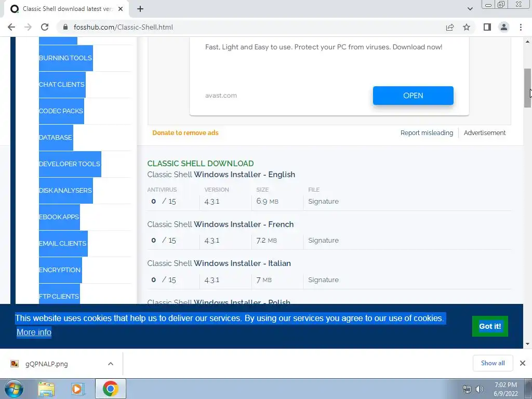This screenshot has width=532, height=399.
Task: Open DEVELOPER TOOLS category
Action: [x=70, y=164]
